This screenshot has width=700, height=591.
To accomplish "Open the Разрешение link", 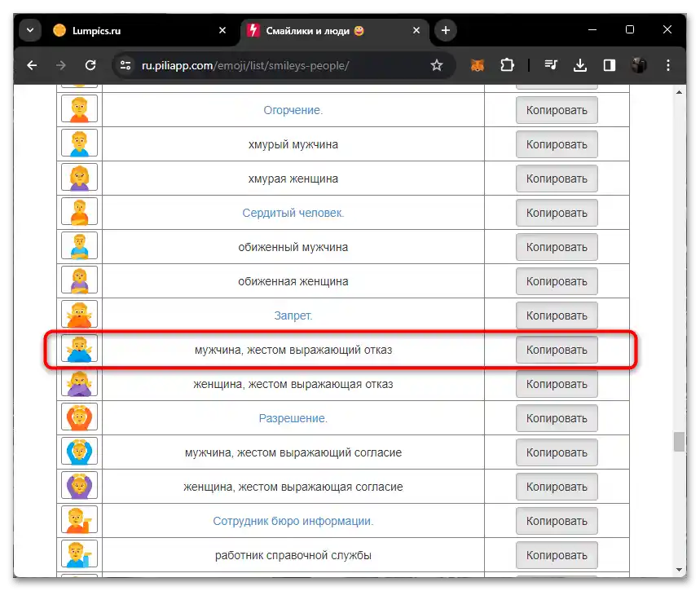I will click(293, 418).
